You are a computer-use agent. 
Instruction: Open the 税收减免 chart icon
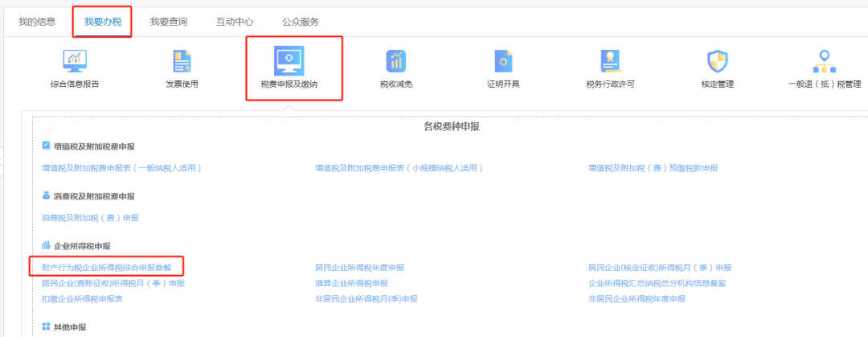tap(395, 61)
